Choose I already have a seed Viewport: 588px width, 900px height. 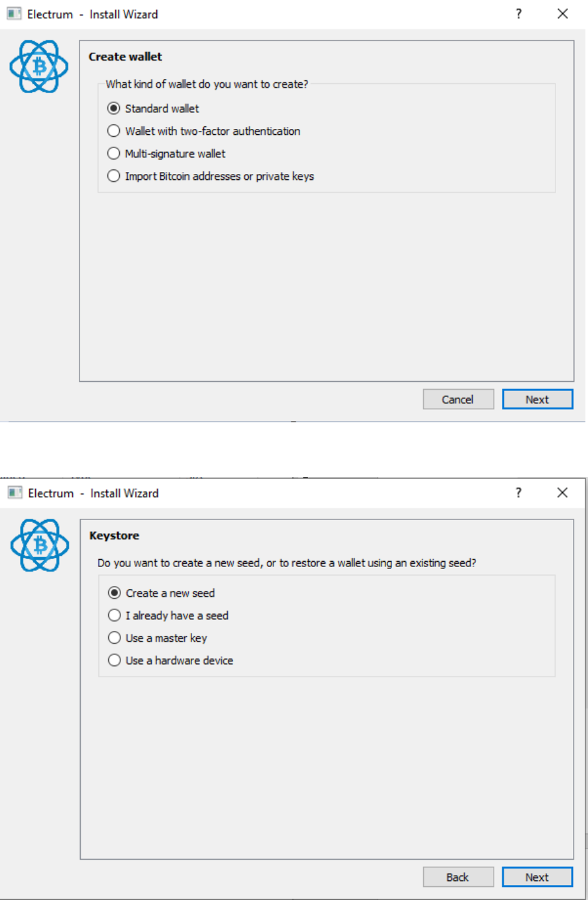pyautogui.click(x=115, y=615)
